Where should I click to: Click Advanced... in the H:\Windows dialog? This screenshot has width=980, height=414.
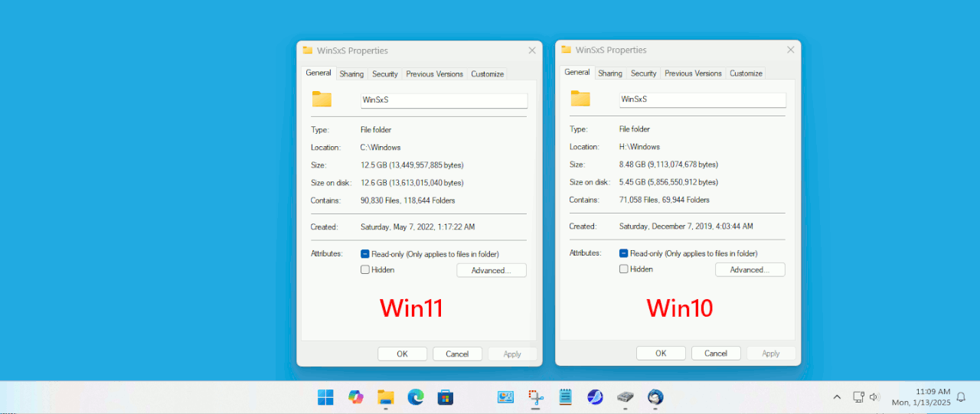coord(750,269)
